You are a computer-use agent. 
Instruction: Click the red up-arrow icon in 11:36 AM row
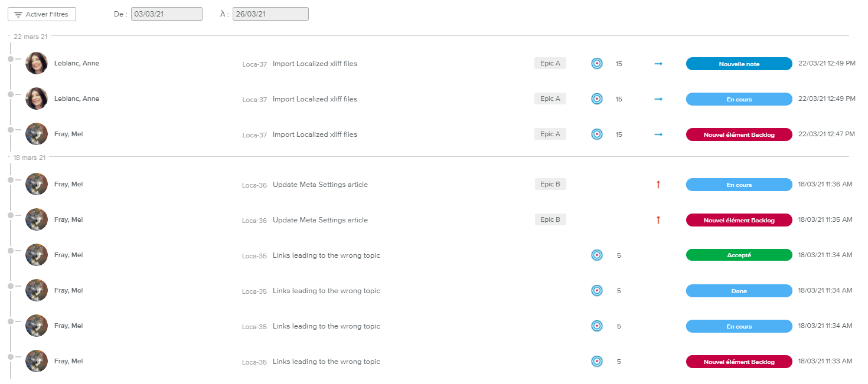(658, 185)
